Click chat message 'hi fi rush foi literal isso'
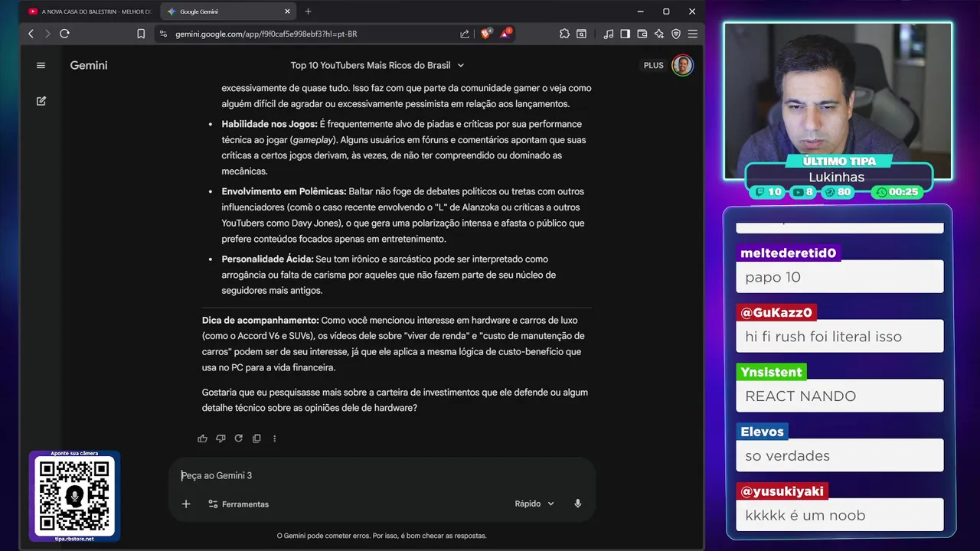The height and width of the screenshot is (551, 980). 823,337
